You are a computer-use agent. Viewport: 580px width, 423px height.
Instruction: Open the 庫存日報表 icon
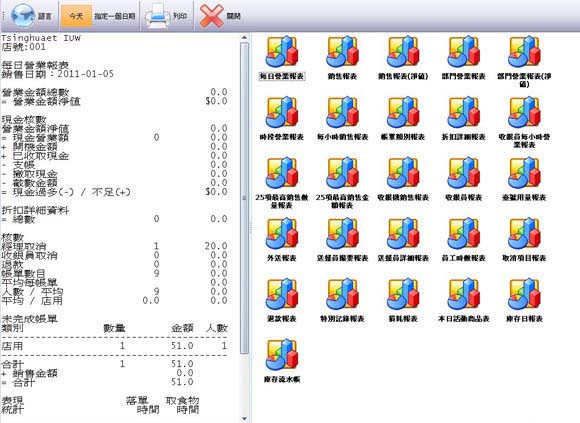tap(524, 300)
